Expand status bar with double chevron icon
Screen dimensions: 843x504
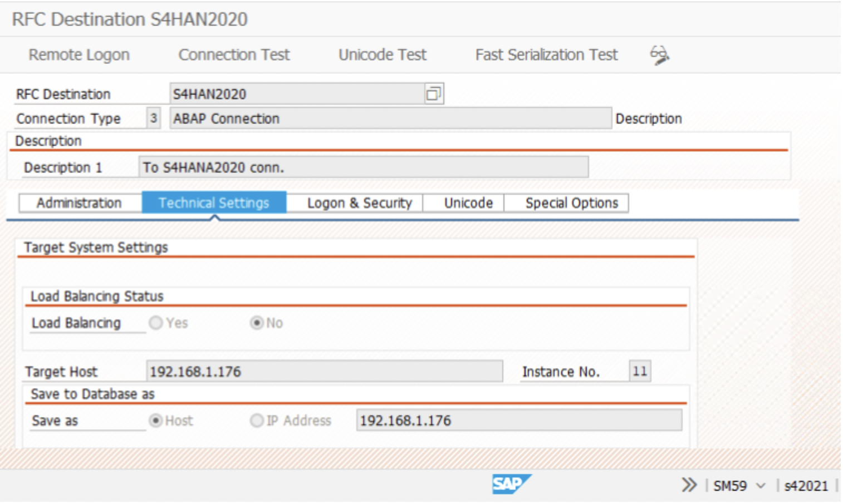coord(689,485)
